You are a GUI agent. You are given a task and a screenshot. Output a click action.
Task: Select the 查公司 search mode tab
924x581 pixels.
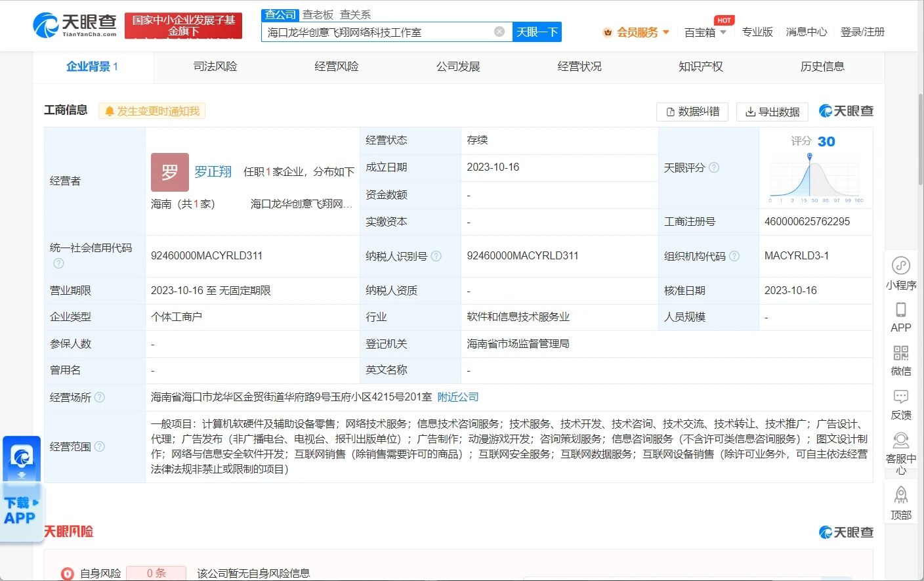(x=280, y=14)
